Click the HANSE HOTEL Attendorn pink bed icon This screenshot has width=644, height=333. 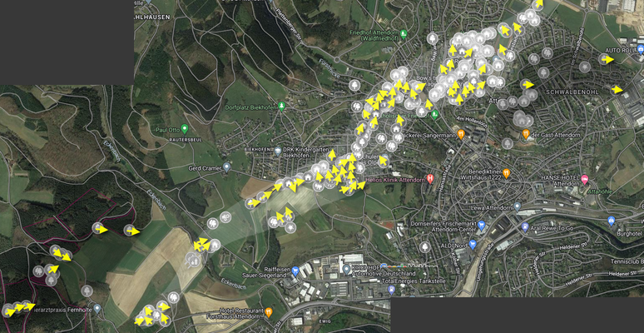(584, 179)
